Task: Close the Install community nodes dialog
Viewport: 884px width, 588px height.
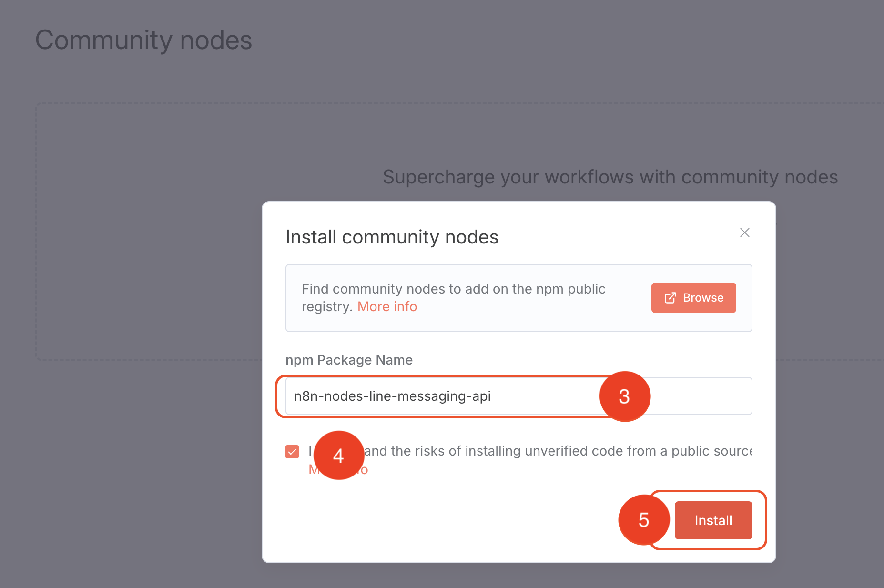Action: pyautogui.click(x=744, y=233)
